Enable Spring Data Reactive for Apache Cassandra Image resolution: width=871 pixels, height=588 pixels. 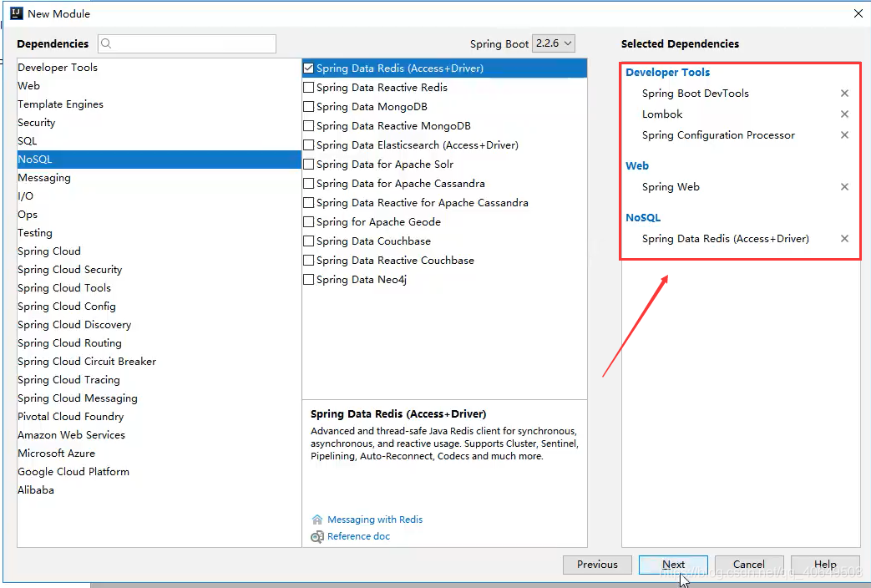coord(308,203)
